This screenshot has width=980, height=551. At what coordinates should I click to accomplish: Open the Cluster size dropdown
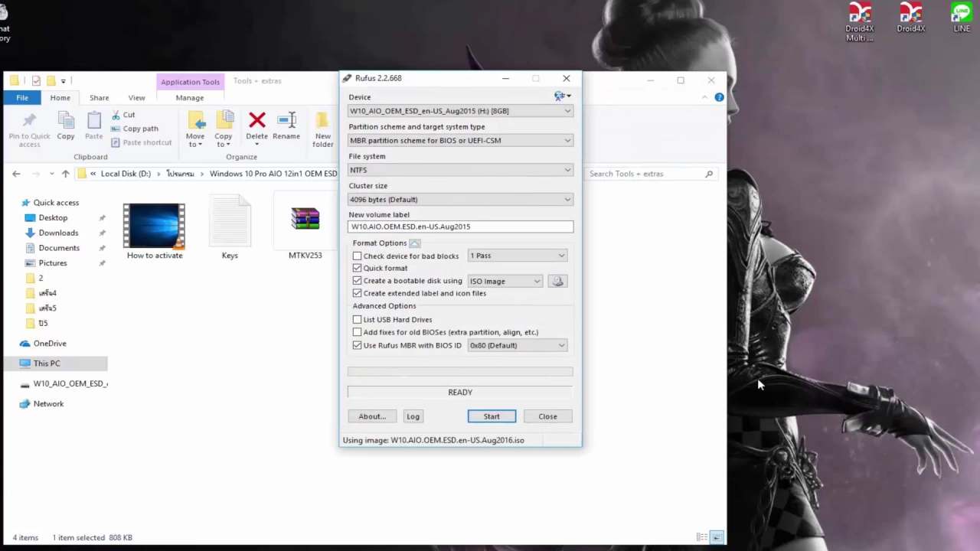[x=460, y=199]
